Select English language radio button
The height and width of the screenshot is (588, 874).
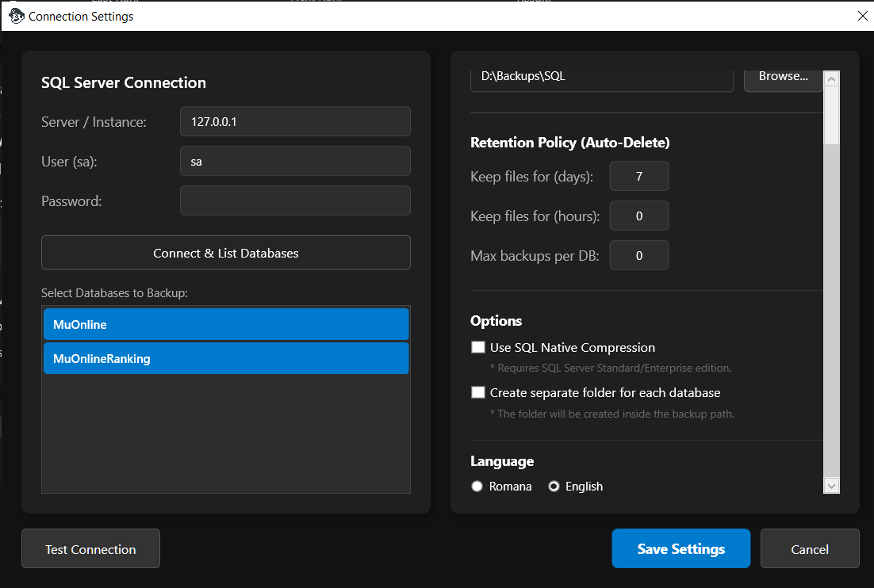pyautogui.click(x=554, y=487)
